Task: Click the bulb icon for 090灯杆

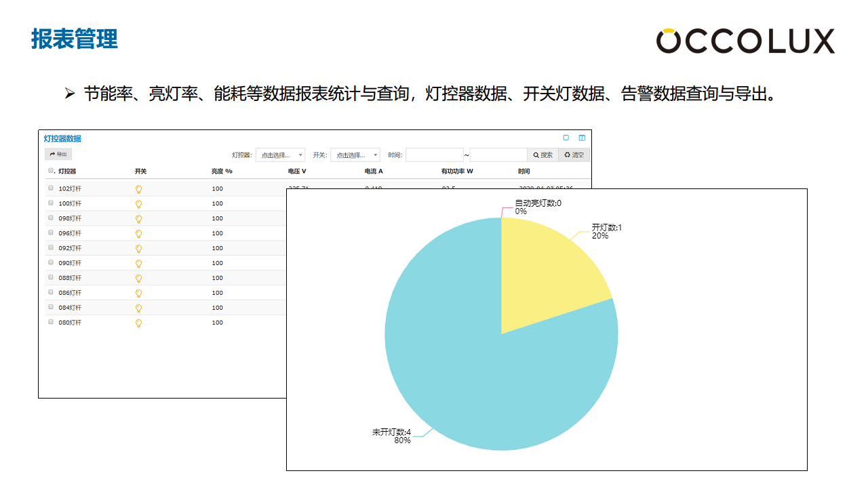Action: click(139, 264)
